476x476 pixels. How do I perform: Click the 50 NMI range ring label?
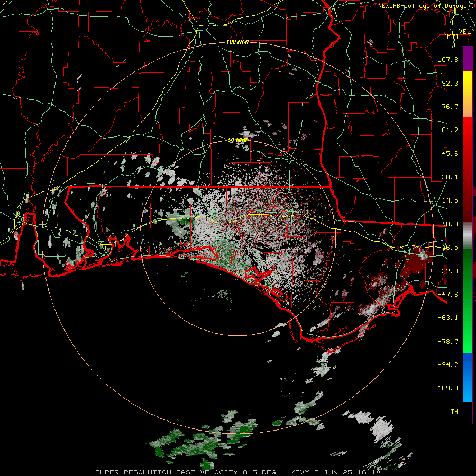point(237,140)
